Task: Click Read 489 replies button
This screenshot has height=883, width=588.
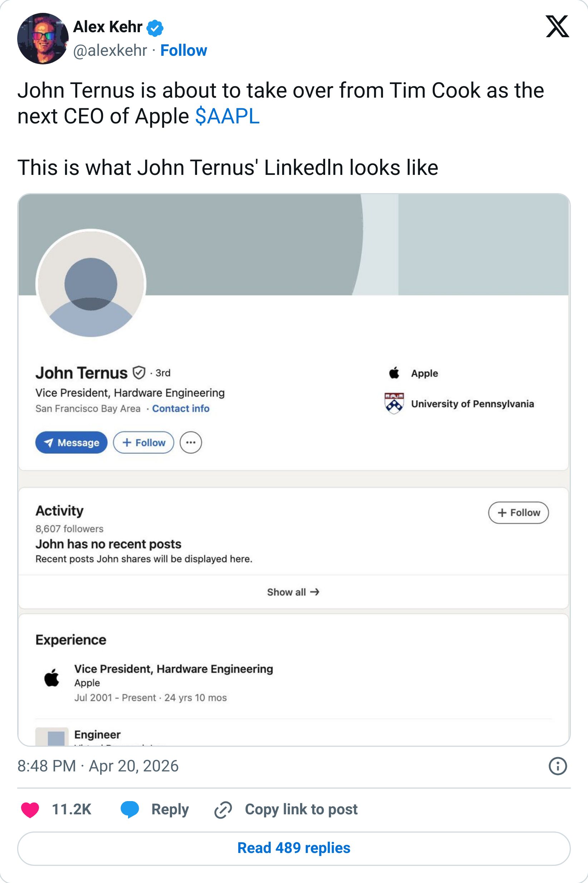Action: [x=294, y=848]
